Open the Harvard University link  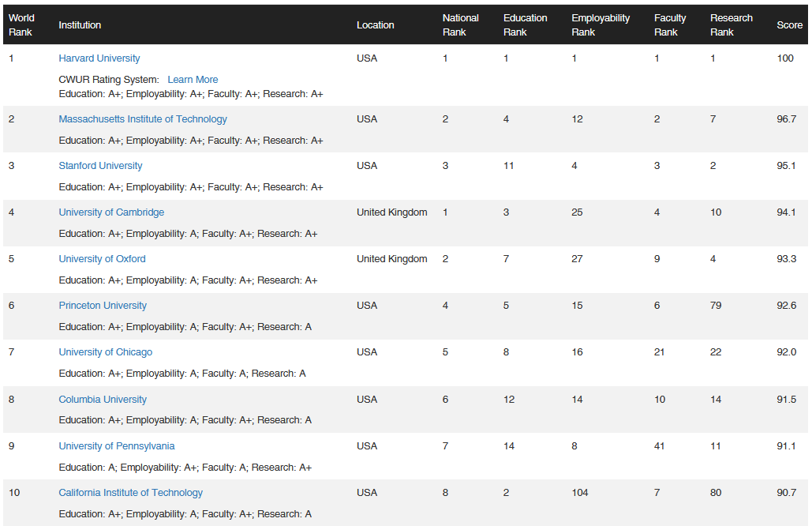click(x=99, y=58)
